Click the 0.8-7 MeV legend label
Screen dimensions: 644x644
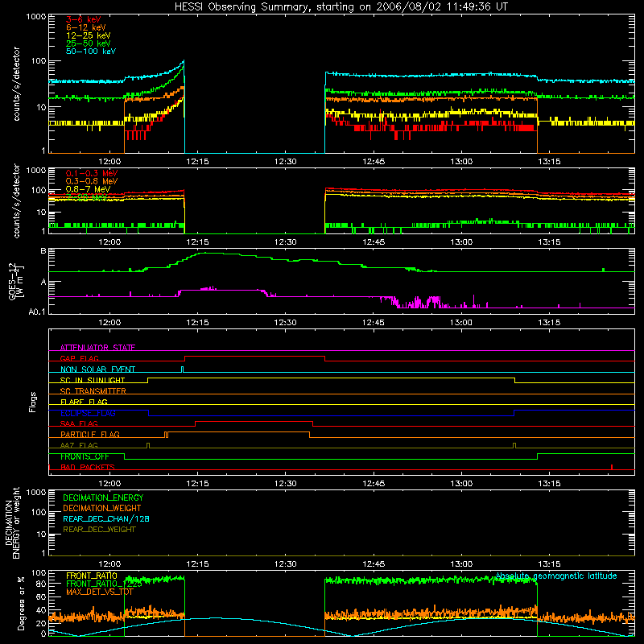pos(88,189)
